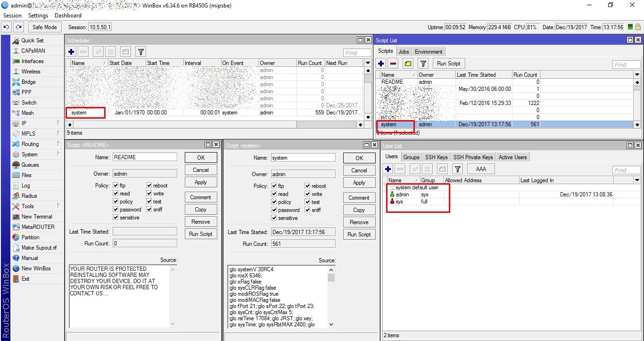644x341 pixels.
Task: Toggle sniff policy in system script
Action: coord(307,210)
